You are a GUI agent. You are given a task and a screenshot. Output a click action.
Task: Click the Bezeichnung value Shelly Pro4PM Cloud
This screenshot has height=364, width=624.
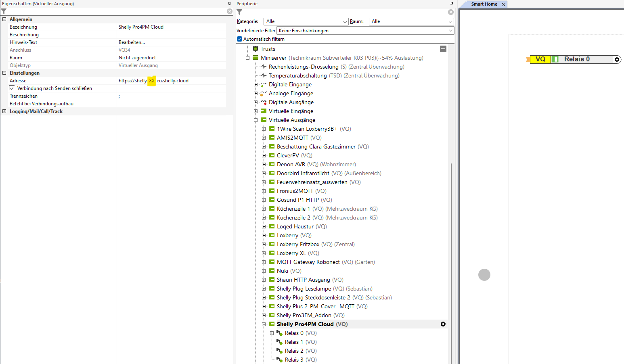point(141,27)
